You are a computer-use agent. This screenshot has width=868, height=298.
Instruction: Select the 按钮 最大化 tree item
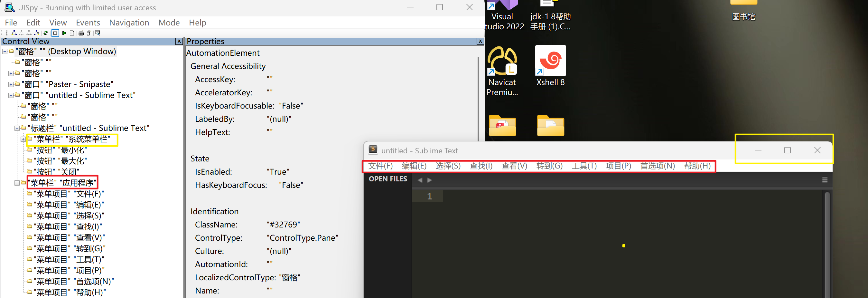[60, 161]
